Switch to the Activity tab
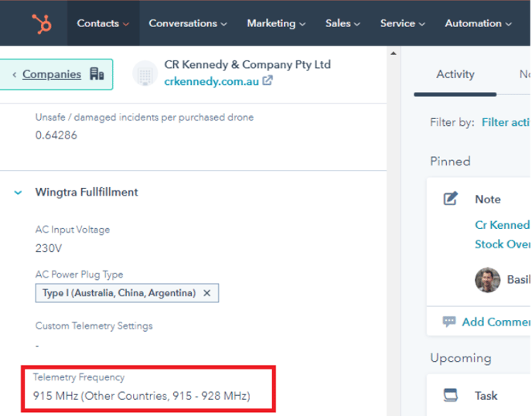This screenshot has height=416, width=532. pyautogui.click(x=455, y=74)
